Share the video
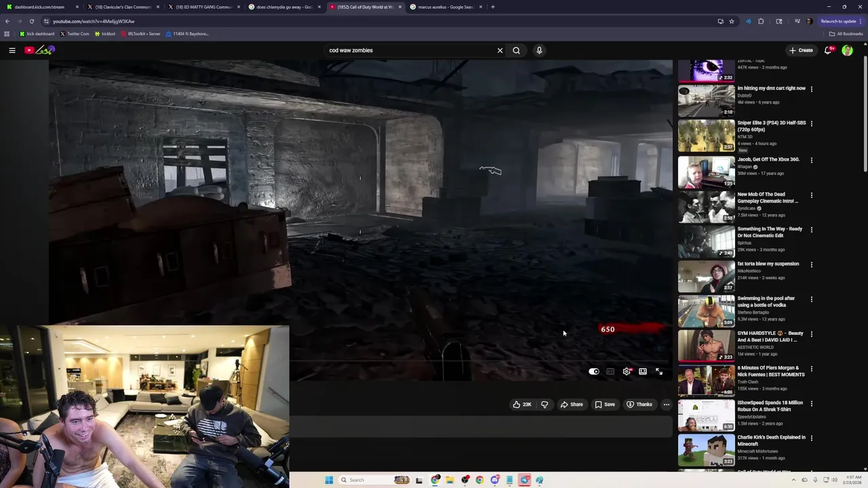The image size is (868, 488). pyautogui.click(x=572, y=405)
